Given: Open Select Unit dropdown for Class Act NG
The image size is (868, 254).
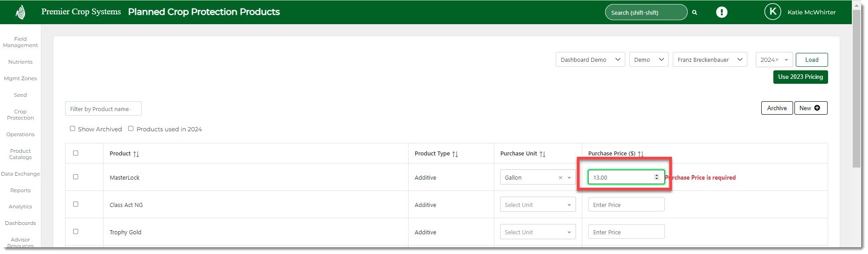Looking at the screenshot, I should 537,205.
